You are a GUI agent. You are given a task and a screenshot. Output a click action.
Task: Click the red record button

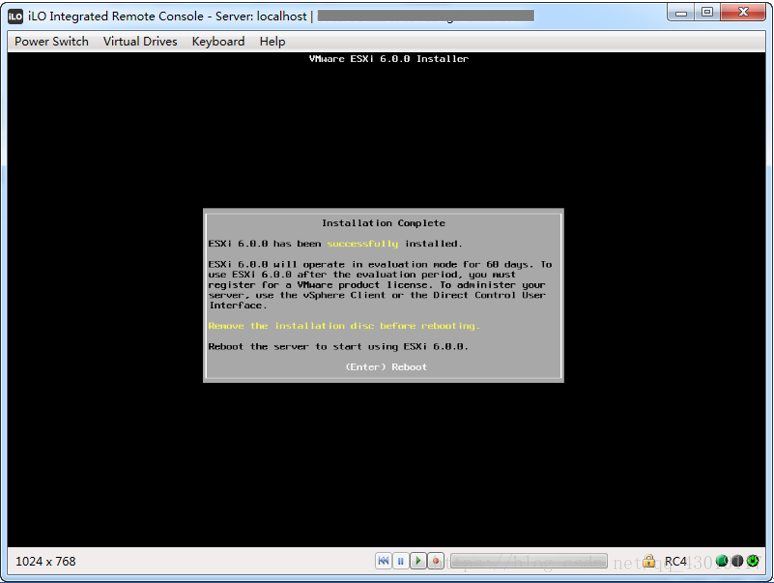pos(435,561)
